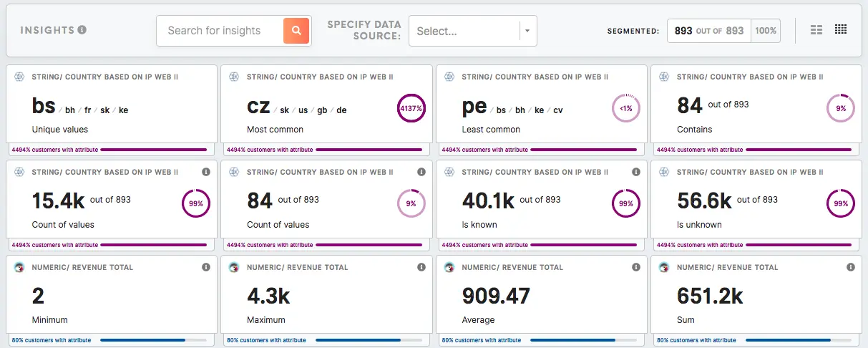Screen dimensions: 868x348
Task: Click info icon on the Sum revenue card
Action: coord(851,267)
